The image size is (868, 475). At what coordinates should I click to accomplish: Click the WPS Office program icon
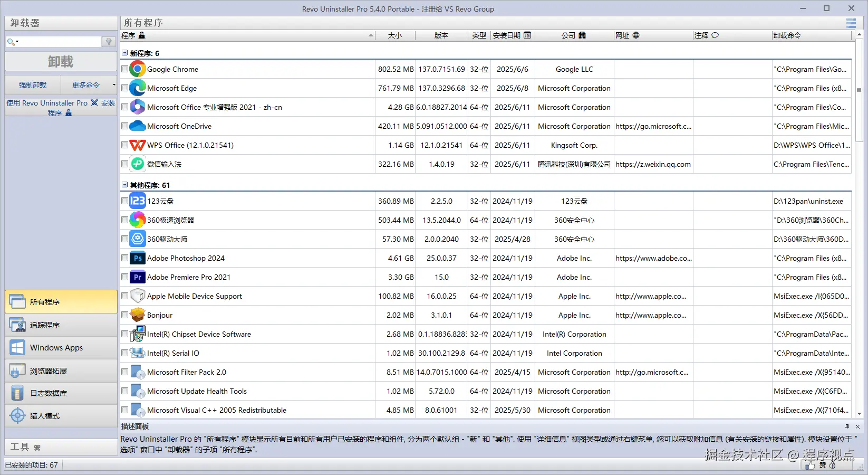click(x=138, y=145)
